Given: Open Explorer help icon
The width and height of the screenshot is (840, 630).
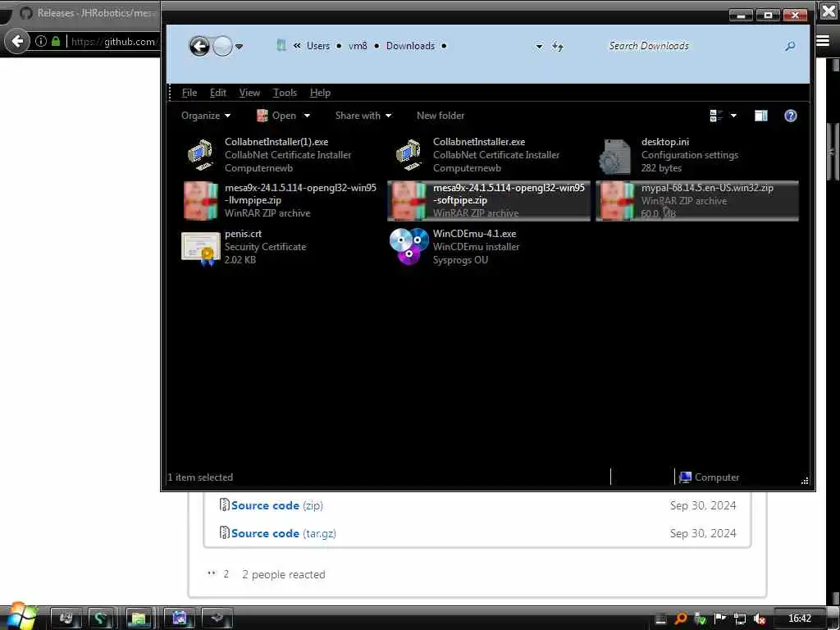Looking at the screenshot, I should (x=790, y=116).
